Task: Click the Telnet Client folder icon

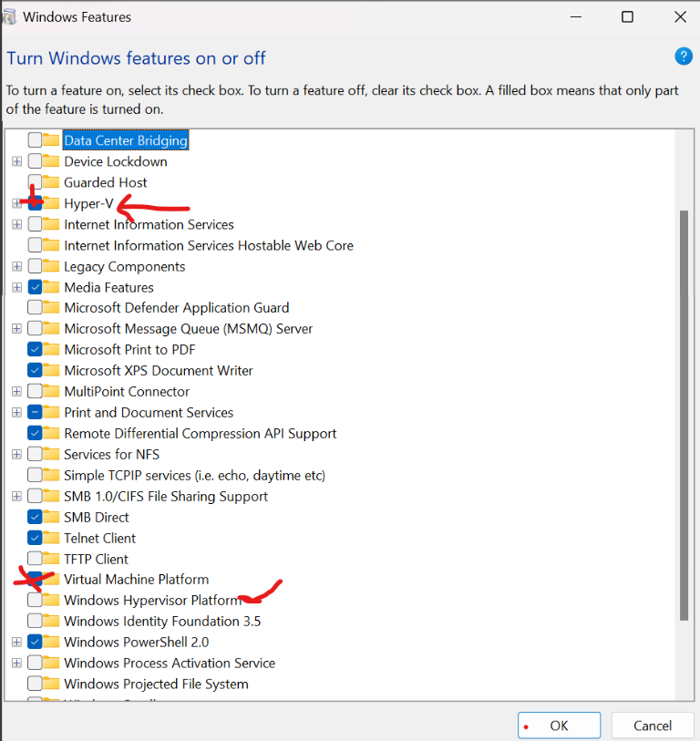Action: coord(51,538)
